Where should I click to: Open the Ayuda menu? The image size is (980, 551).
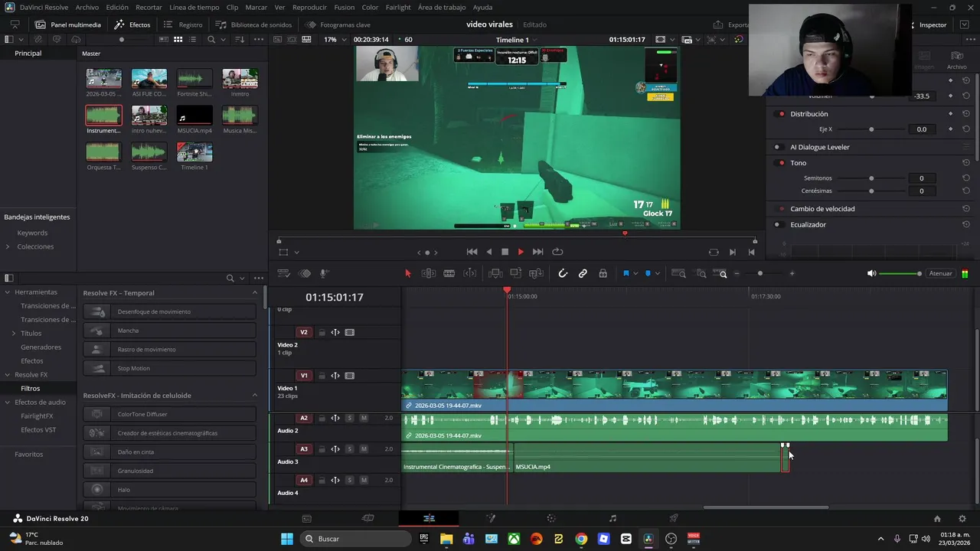(x=483, y=7)
